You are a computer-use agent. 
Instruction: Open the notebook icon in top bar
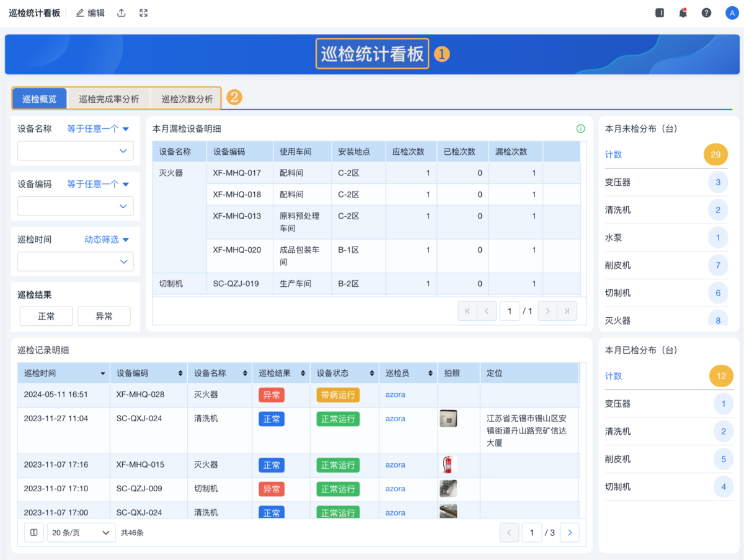click(x=659, y=13)
